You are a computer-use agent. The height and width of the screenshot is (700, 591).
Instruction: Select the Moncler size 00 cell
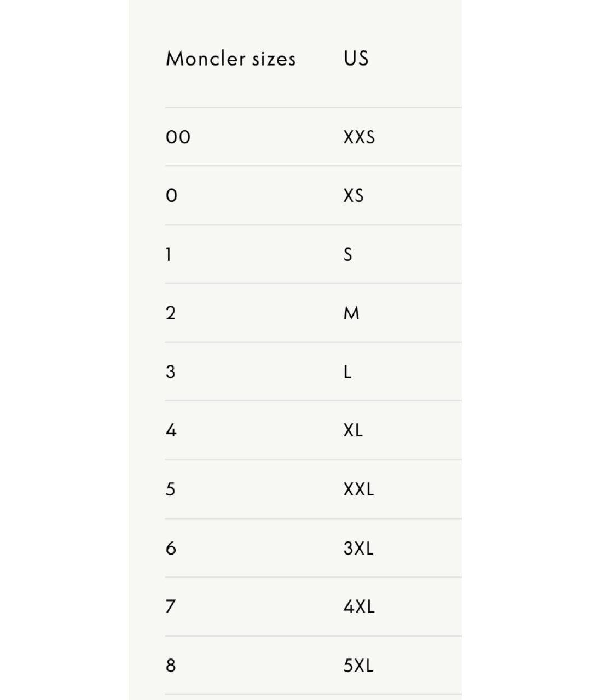pos(178,137)
